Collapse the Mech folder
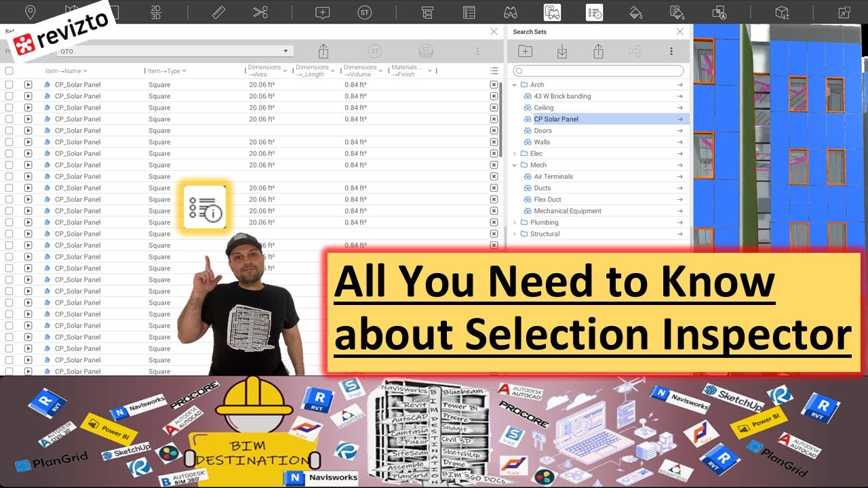This screenshot has width=868, height=488. click(x=515, y=165)
